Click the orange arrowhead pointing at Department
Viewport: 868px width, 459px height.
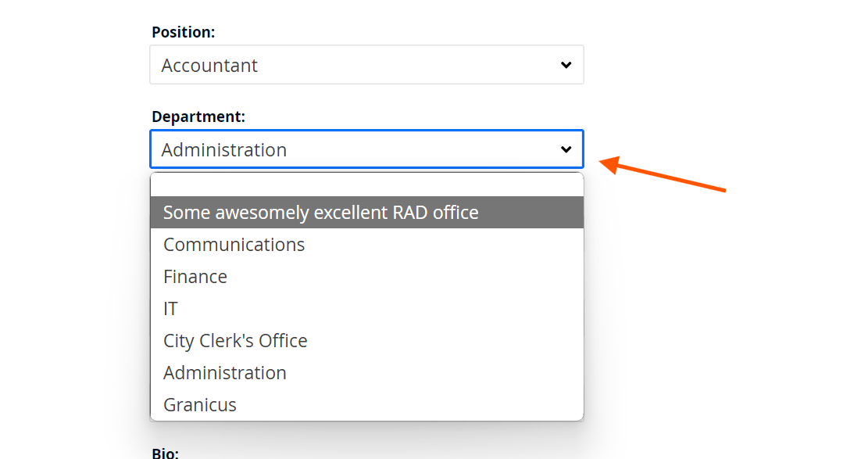click(609, 165)
